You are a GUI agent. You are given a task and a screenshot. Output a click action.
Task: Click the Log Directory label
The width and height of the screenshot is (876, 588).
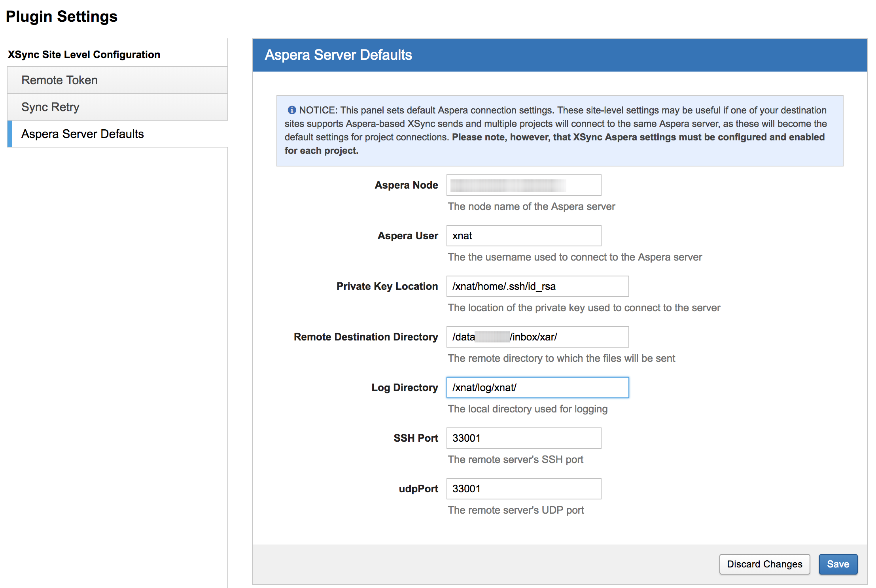click(404, 388)
